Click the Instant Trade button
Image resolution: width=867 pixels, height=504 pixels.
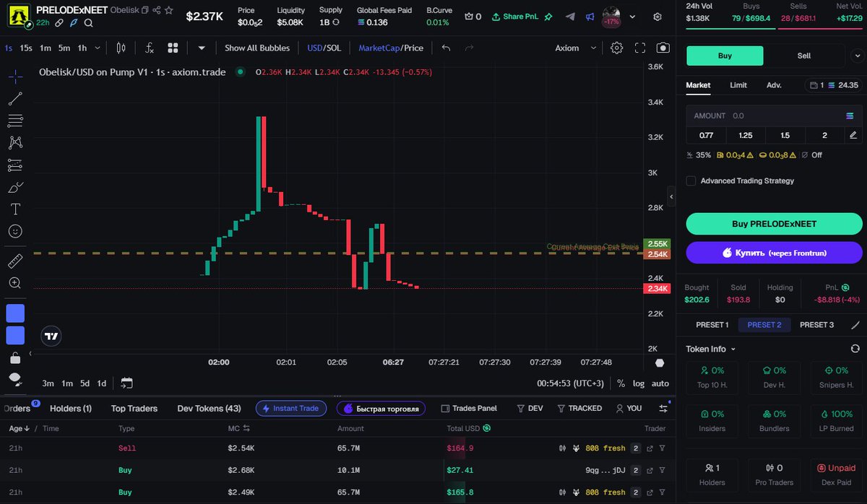tap(290, 409)
